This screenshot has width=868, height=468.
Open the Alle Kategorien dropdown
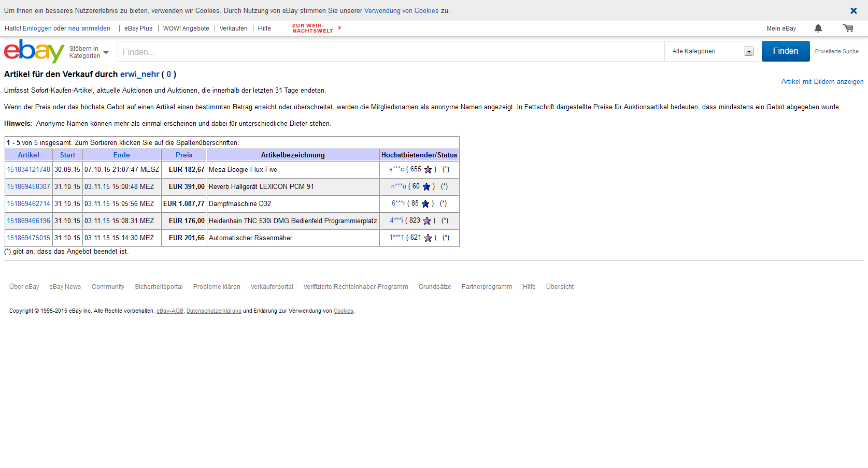pos(712,51)
